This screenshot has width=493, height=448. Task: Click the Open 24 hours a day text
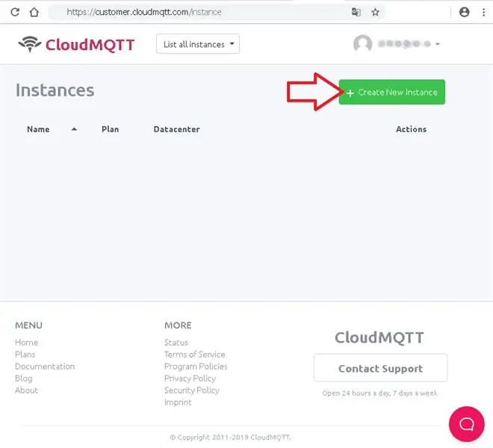379,393
